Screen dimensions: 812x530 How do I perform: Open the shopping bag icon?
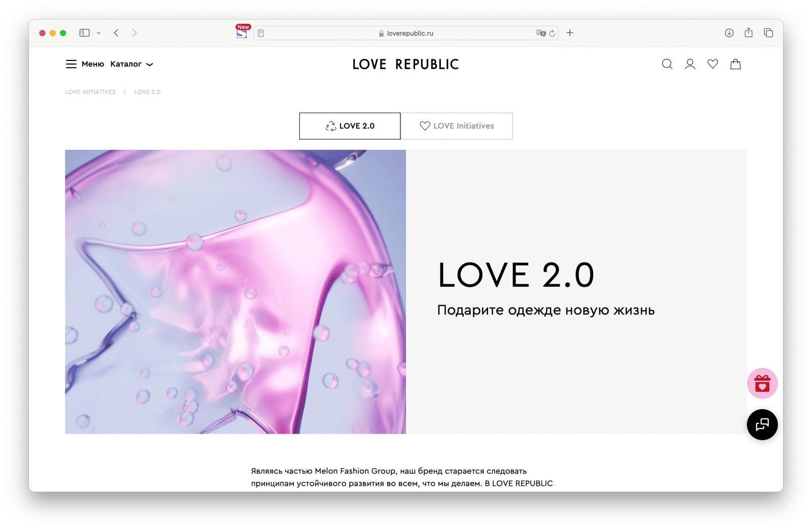(x=735, y=64)
